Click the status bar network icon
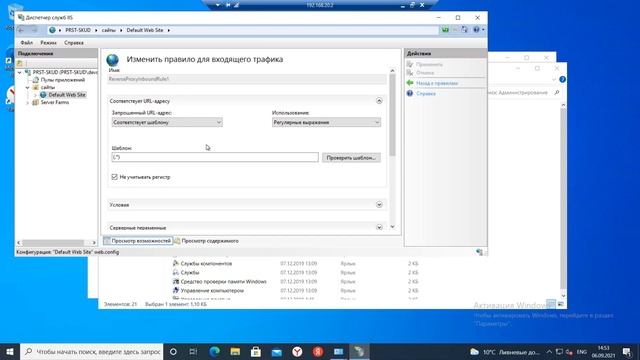The height and width of the screenshot is (360, 640). point(479,252)
